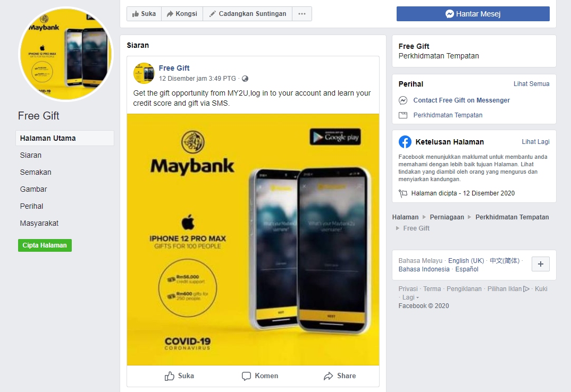Click the globe public privacy icon
The image size is (571, 392).
tap(245, 79)
